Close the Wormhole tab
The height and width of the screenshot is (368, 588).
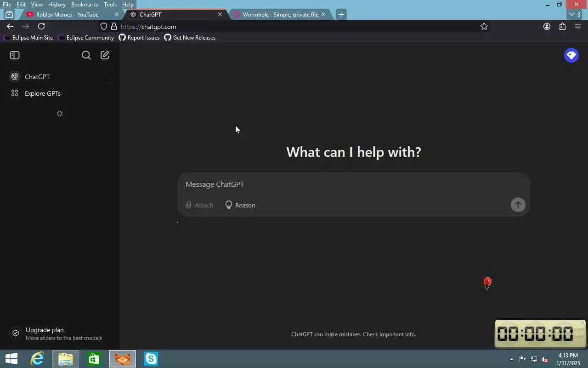coord(323,14)
